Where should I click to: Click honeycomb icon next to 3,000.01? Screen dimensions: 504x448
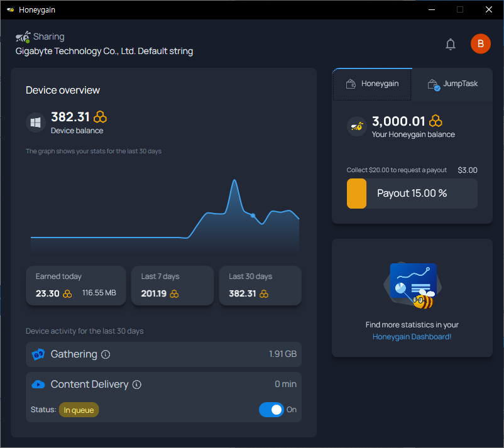(436, 121)
